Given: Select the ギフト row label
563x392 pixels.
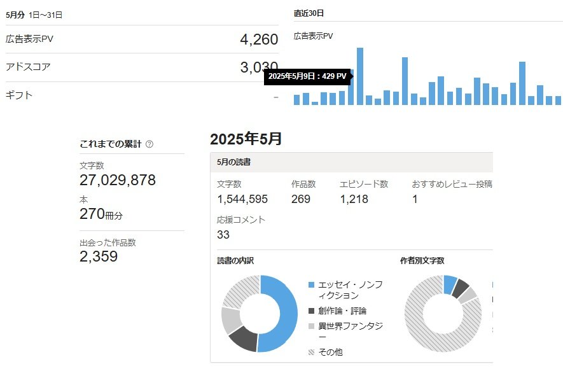Looking at the screenshot, I should [18, 95].
